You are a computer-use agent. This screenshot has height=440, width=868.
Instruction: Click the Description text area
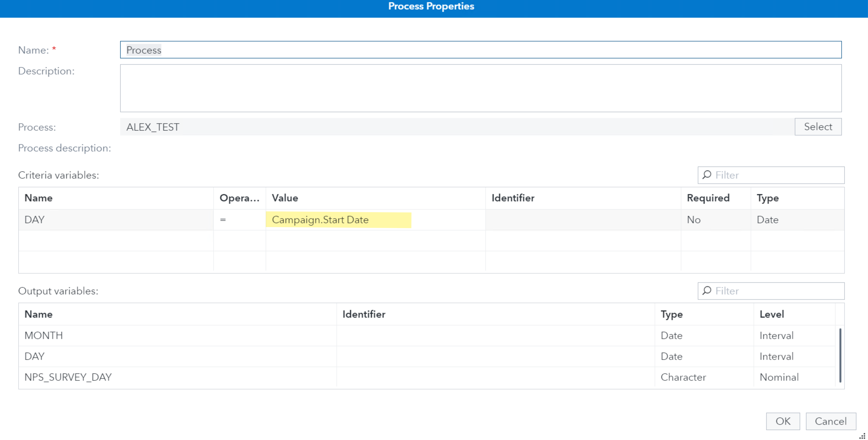480,88
